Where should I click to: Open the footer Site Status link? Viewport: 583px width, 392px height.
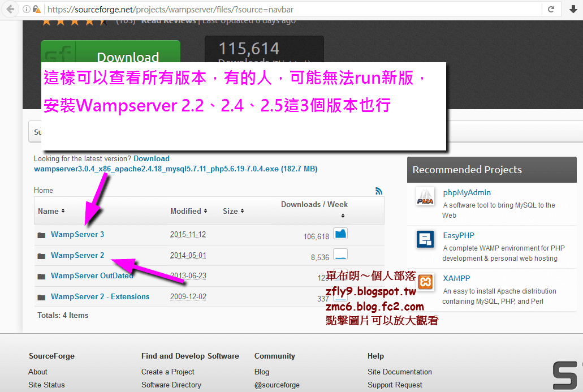pos(46,385)
